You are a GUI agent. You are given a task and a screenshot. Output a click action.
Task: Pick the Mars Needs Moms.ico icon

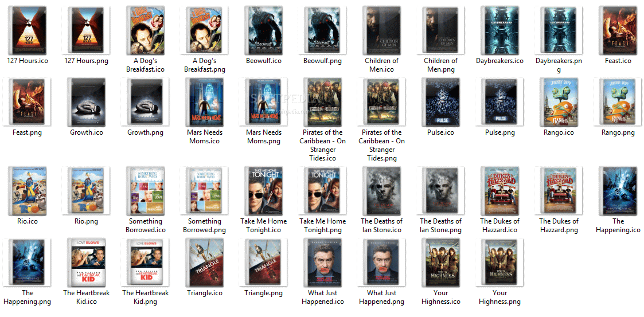205,102
